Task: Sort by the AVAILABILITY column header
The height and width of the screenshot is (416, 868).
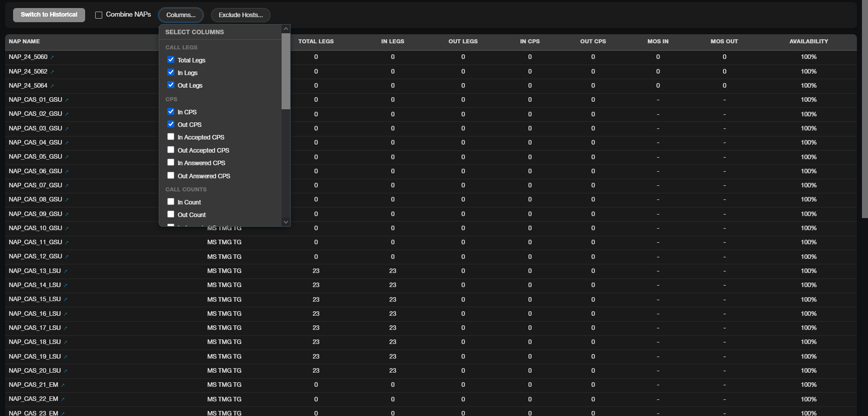Action: pyautogui.click(x=809, y=41)
